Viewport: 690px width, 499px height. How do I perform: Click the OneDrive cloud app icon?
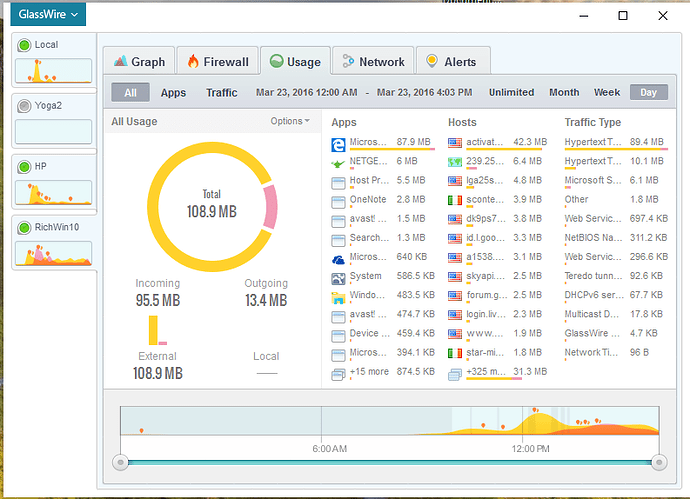[339, 257]
